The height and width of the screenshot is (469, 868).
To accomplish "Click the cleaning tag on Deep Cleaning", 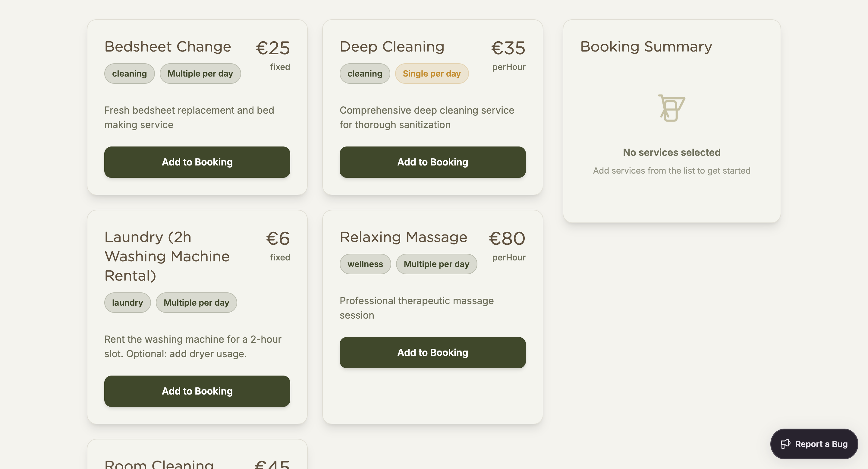I will pyautogui.click(x=365, y=74).
